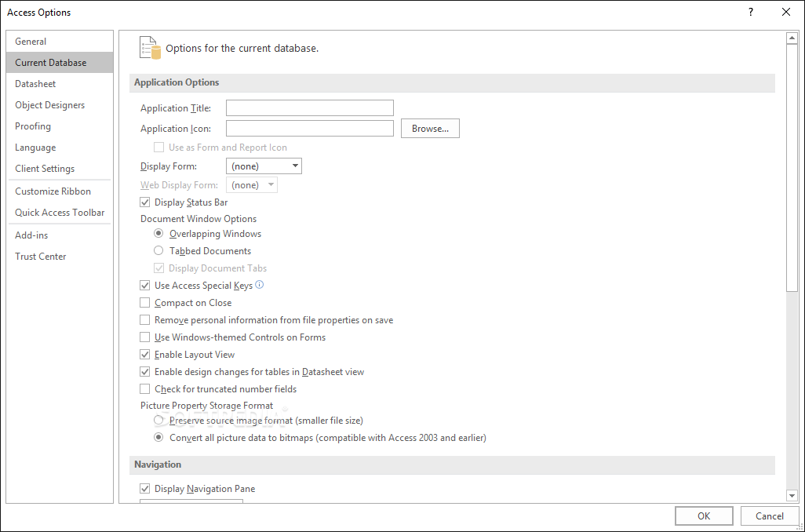The image size is (805, 532).
Task: Open the Datasheet options category
Action: (x=60, y=84)
